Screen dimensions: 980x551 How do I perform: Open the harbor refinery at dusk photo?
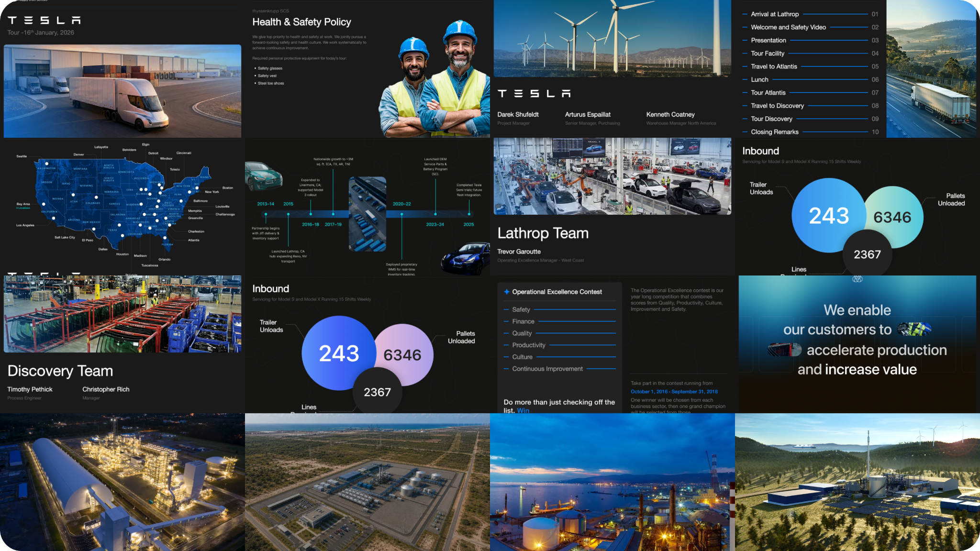(612, 482)
